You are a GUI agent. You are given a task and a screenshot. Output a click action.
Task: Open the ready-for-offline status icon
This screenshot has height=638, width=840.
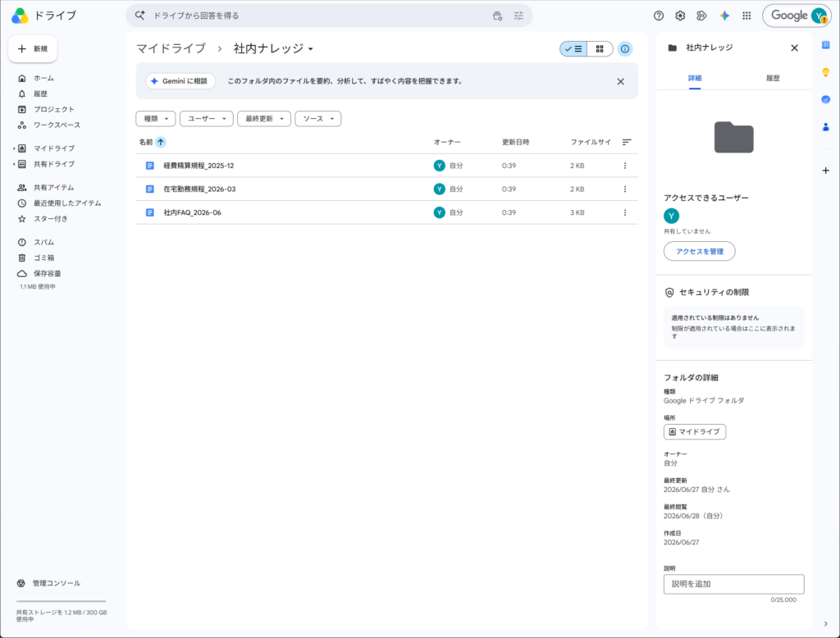pos(702,16)
